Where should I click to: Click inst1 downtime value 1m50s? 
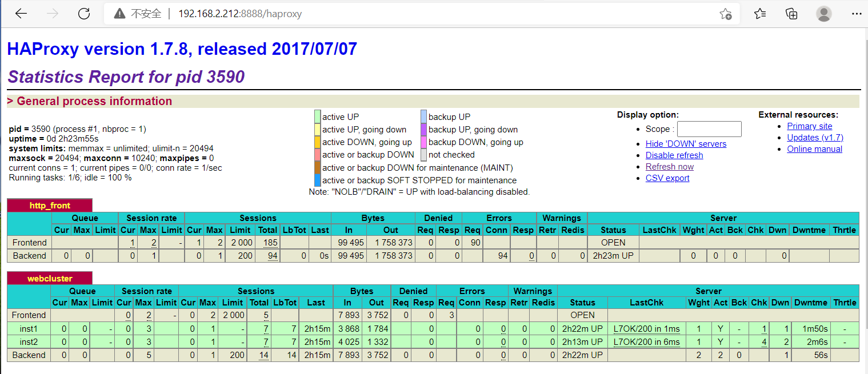815,328
